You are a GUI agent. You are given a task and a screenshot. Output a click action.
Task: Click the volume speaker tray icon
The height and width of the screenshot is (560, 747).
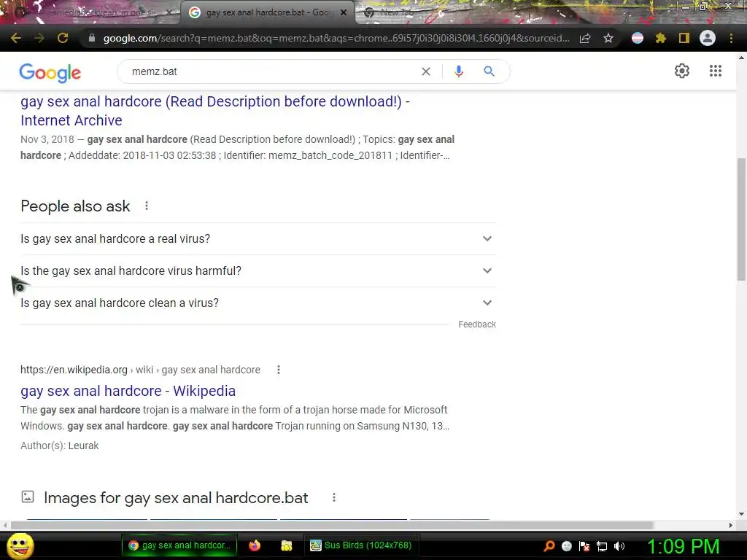[x=619, y=546]
